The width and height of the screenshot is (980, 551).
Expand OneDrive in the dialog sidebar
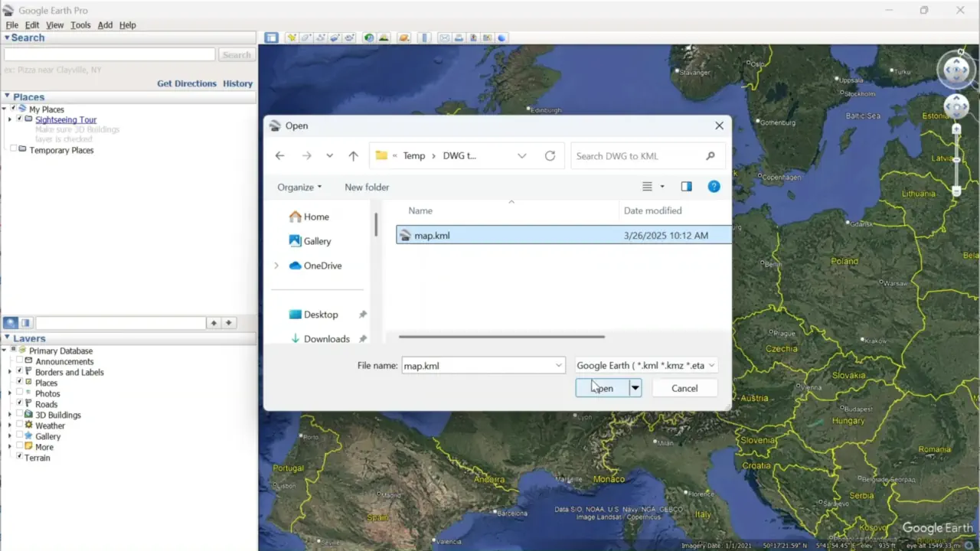tap(276, 266)
